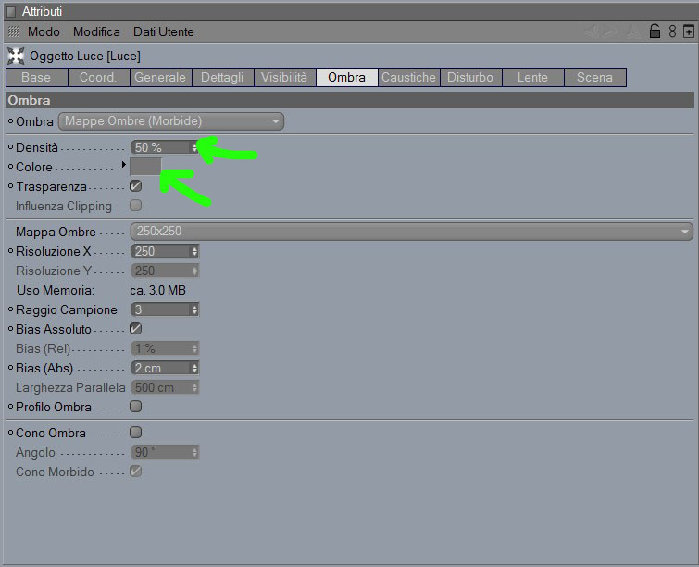Open the Modo menu
Screen dimensions: 699x567
tap(44, 32)
